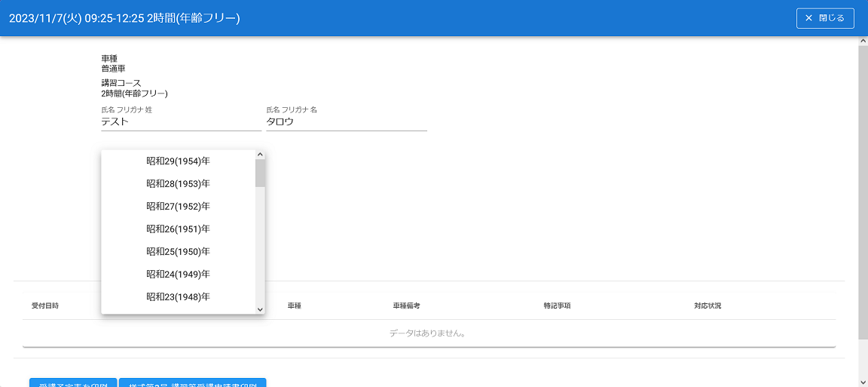Focus the フリガナ 名 field containing タロウ
This screenshot has width=868, height=387.
coord(346,121)
